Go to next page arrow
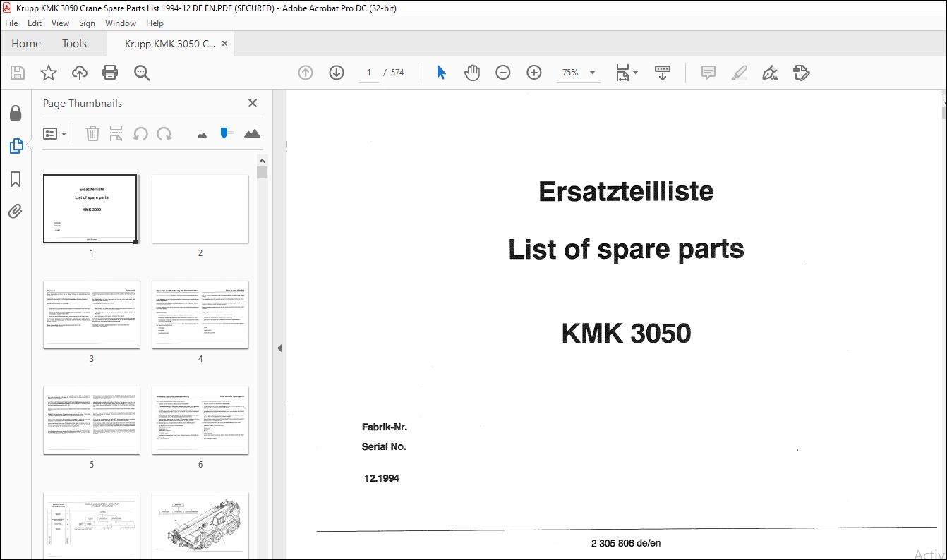 click(337, 73)
